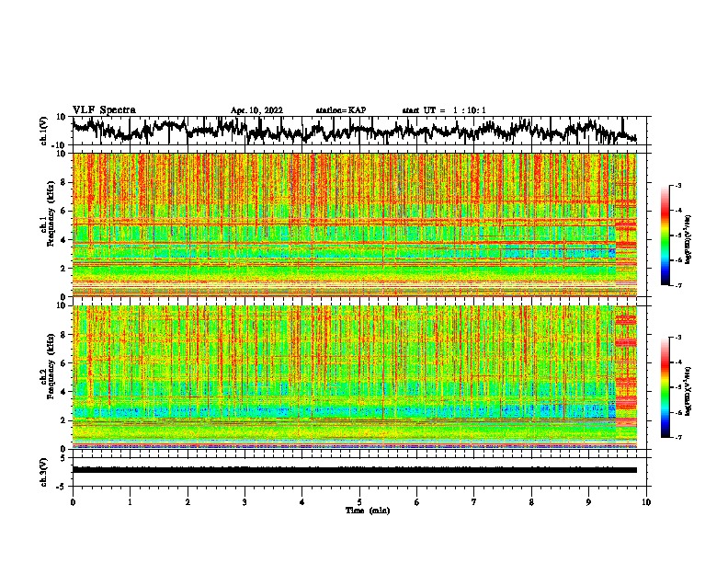Click the ch.2 spectrogram color scale bar
This screenshot has height=563, width=728.
click(x=665, y=387)
